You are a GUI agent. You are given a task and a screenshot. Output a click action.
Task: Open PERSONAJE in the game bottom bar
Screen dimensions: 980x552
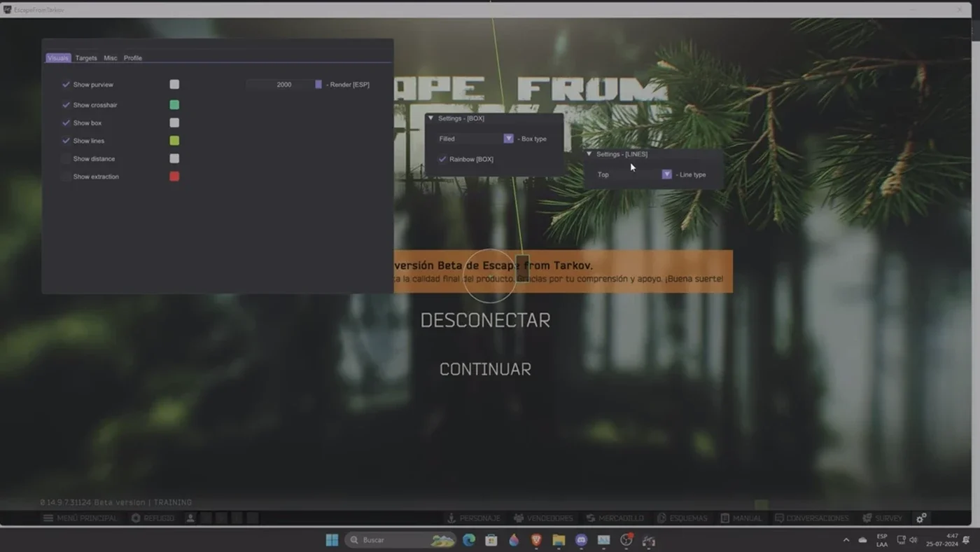tap(474, 518)
